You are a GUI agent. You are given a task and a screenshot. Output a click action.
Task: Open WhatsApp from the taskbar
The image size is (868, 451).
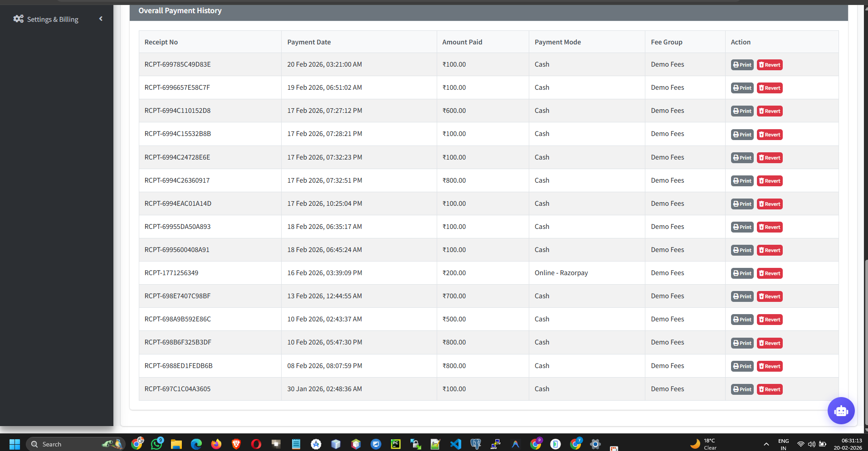click(157, 444)
